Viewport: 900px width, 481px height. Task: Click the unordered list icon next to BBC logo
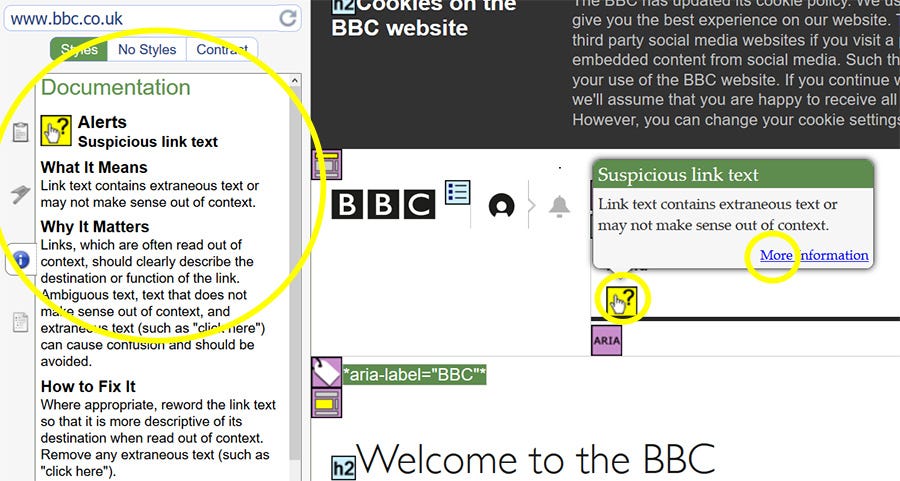(x=457, y=193)
